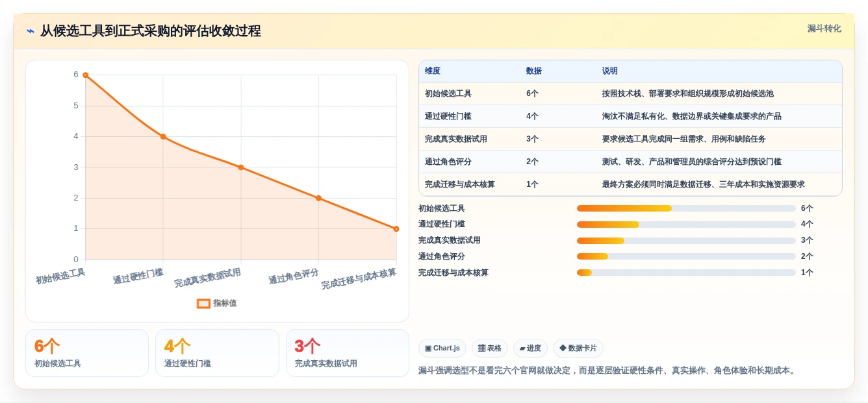This screenshot has width=868, height=403.
Task: Click table cell 通过硬性门槛
Action: 448,116
